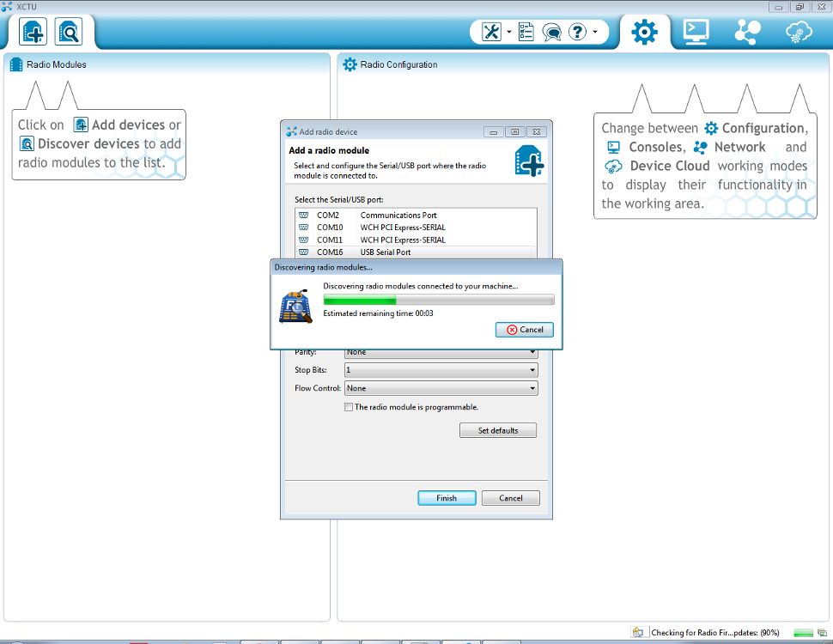Screen dimensions: 833x644
Task: Click the firmware updates status progress bar
Action: tap(803, 632)
